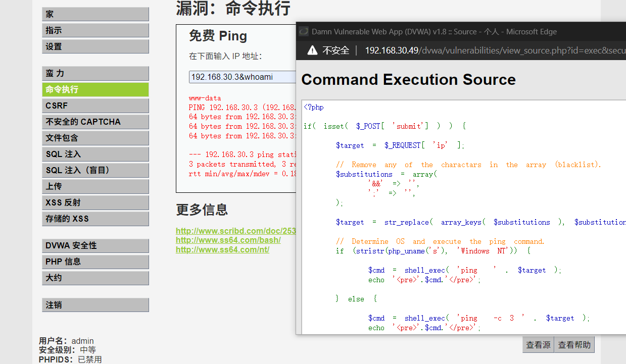Click the '免费 Ping' heading
Screen dimensions: 626x364
point(218,36)
